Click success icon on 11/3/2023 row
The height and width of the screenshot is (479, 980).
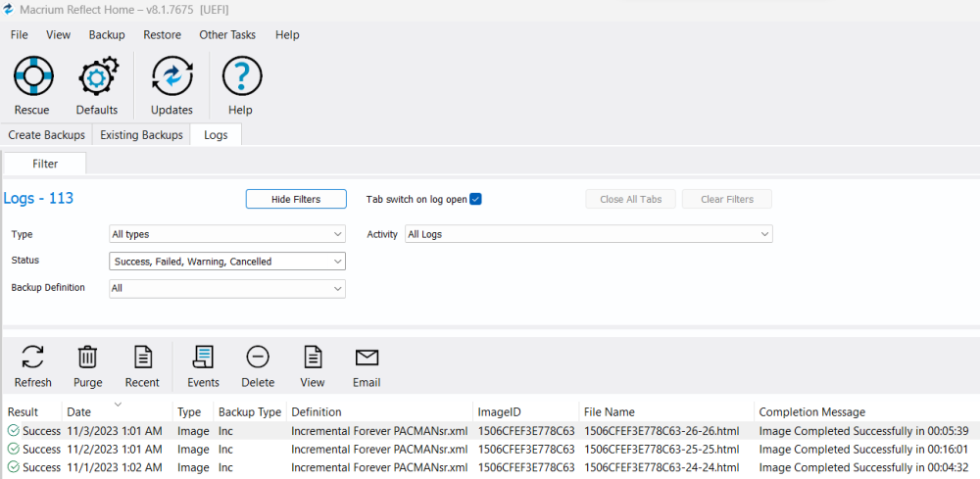coord(14,430)
